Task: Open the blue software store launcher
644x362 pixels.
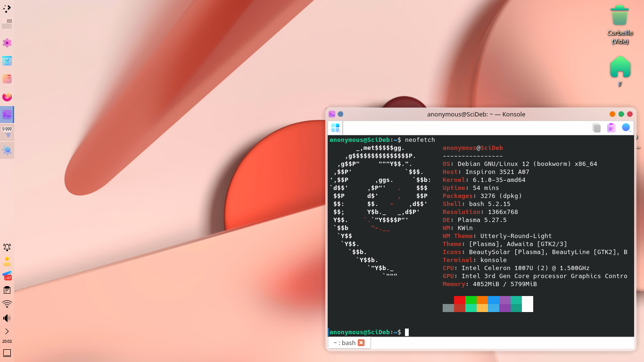Action: (7, 61)
